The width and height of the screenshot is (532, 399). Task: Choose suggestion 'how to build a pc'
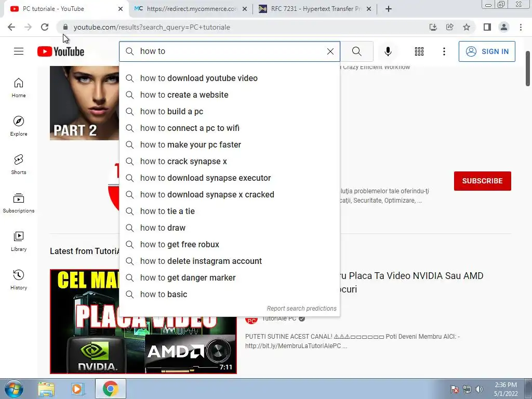(x=229, y=111)
